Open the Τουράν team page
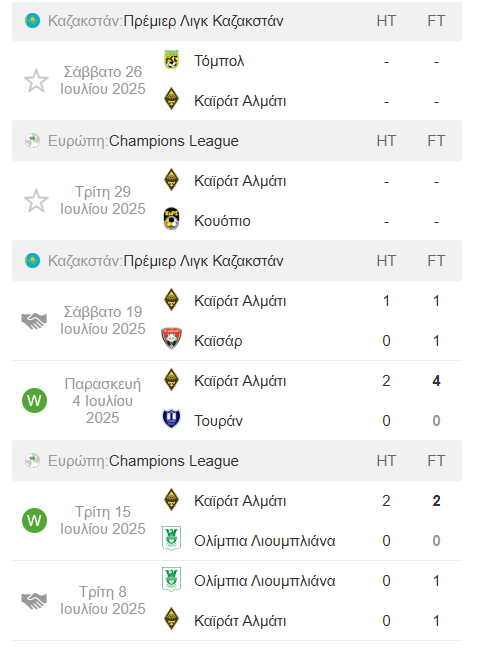 click(x=218, y=421)
